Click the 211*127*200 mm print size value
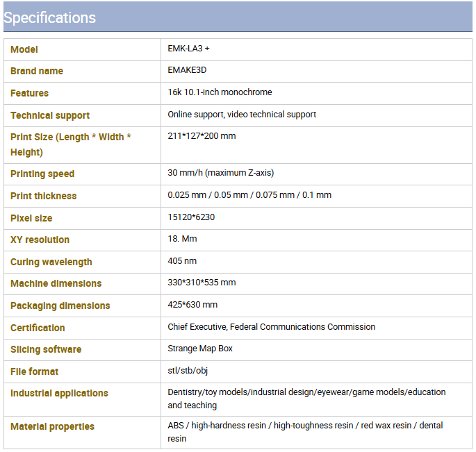Viewport: 476px width, 452px height. coord(202,136)
